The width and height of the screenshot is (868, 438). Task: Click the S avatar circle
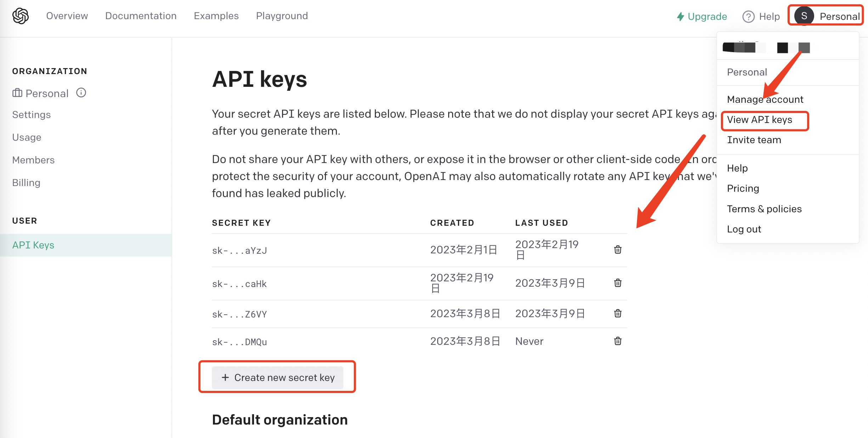click(804, 16)
